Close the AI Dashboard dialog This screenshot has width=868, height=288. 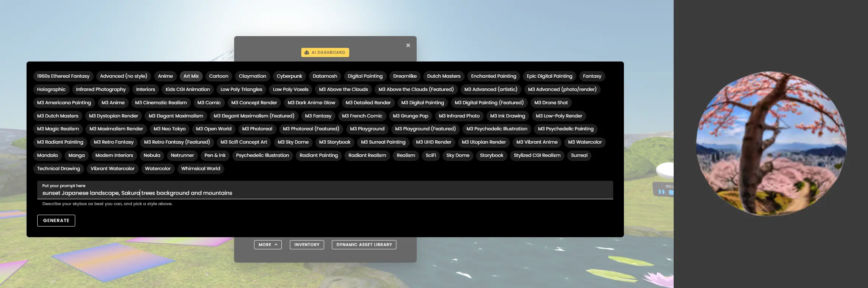(408, 45)
